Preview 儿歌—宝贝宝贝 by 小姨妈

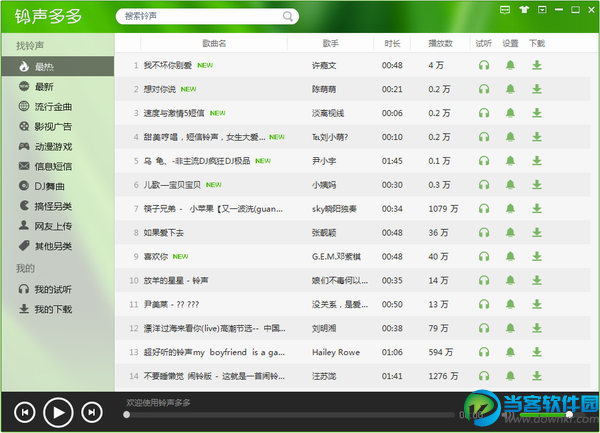coord(484,185)
